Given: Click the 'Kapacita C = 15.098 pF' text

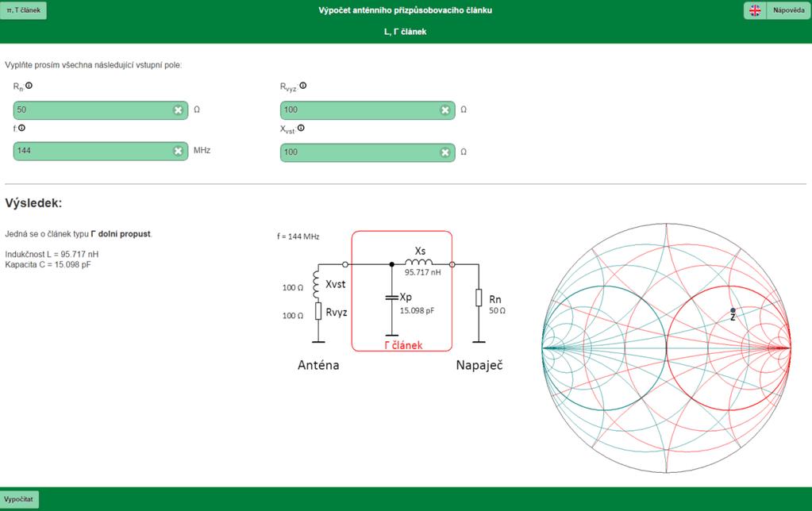Looking at the screenshot, I should point(48,264).
